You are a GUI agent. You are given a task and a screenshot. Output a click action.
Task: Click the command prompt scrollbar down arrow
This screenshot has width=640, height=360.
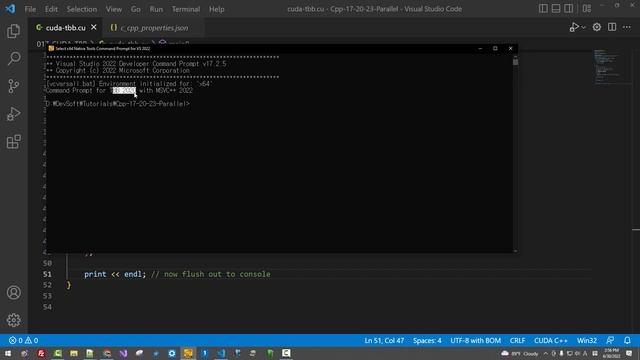(x=516, y=251)
